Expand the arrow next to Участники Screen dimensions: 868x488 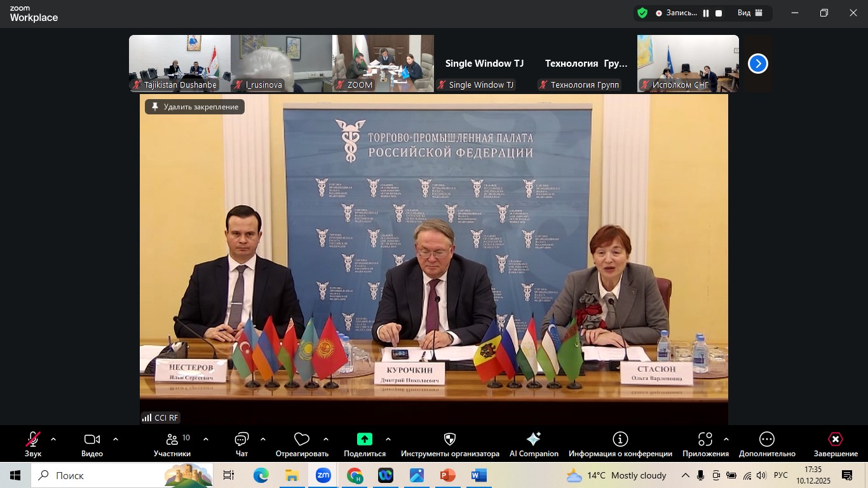(x=206, y=439)
